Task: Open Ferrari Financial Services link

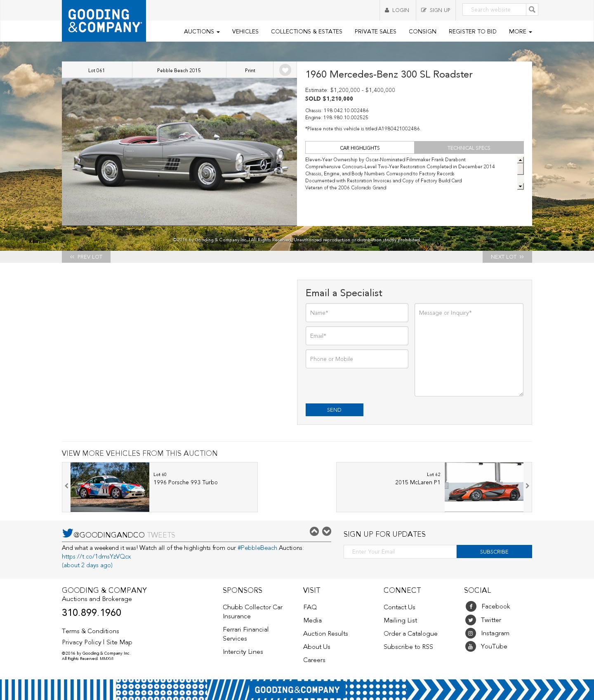Action: [245, 634]
